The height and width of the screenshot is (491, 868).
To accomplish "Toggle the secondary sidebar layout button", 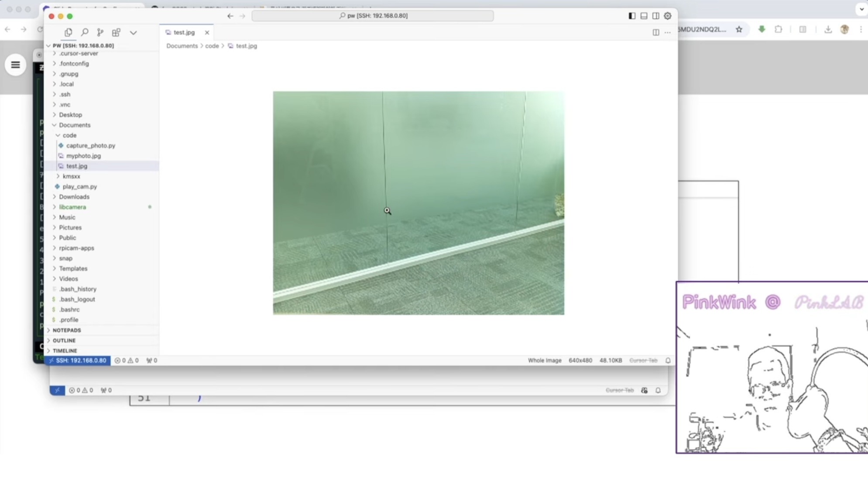I will pyautogui.click(x=655, y=16).
